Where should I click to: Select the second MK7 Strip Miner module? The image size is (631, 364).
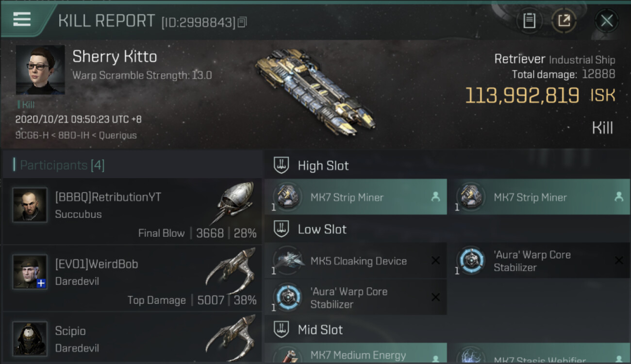coord(539,197)
